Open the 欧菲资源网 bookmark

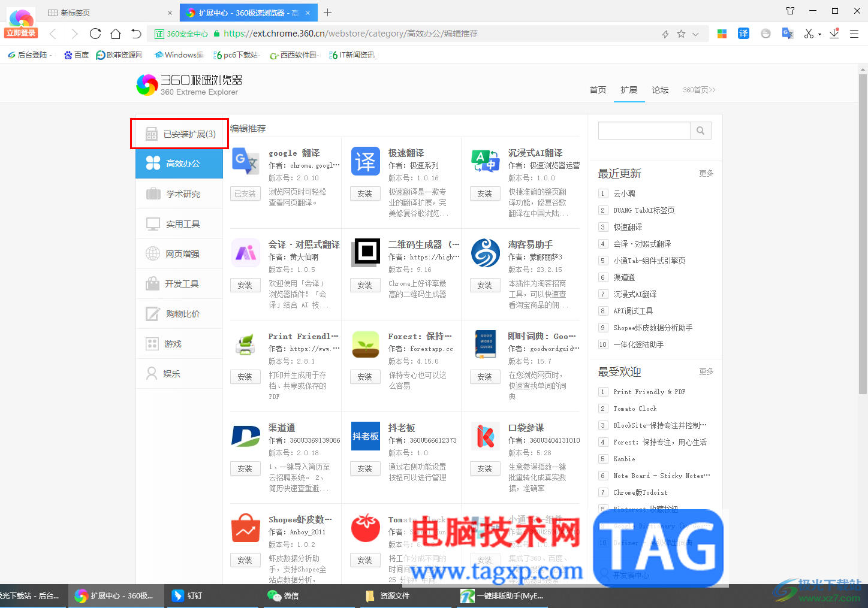tap(119, 55)
